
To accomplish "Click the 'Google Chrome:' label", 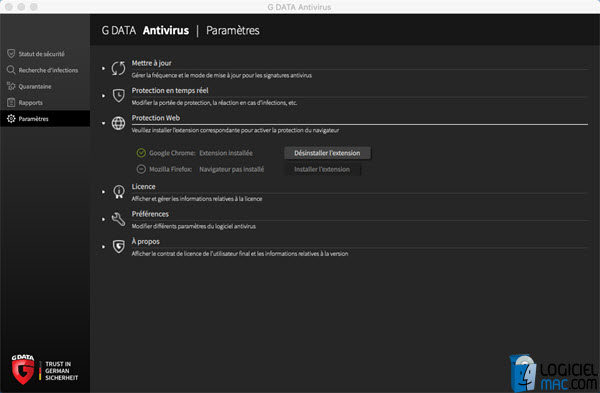I will tap(172, 153).
